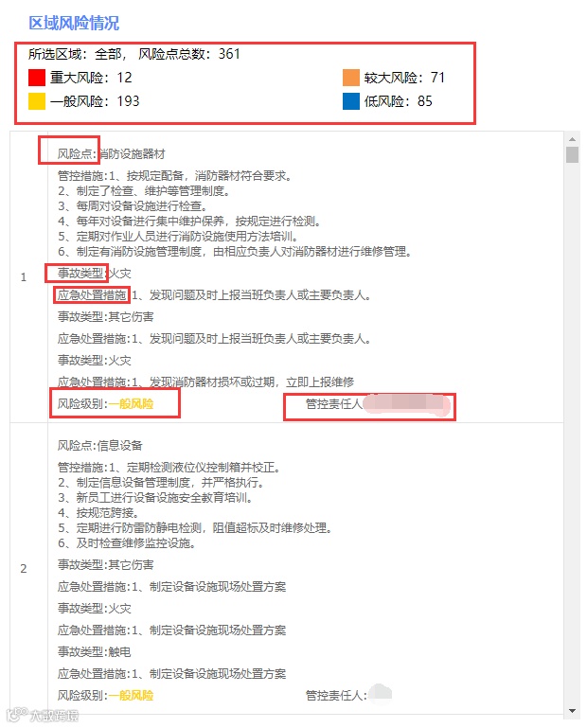
Task: Click 风险点:信息设备 entry
Action: tap(99, 445)
